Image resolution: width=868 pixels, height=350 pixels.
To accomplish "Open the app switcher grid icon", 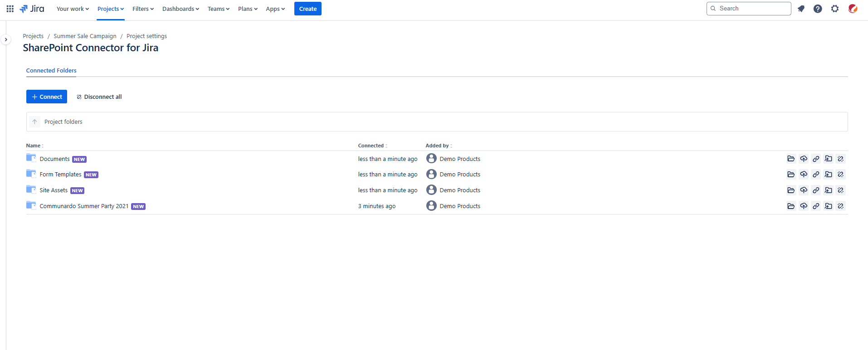I will click(10, 9).
